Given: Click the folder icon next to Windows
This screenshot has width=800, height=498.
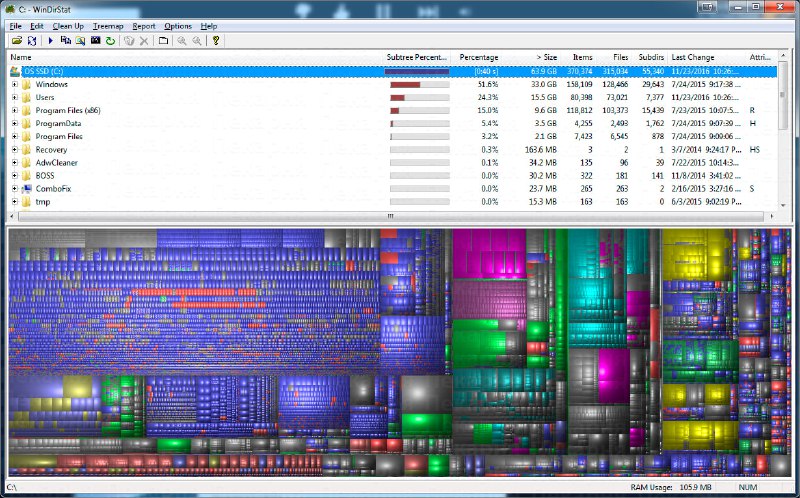Looking at the screenshot, I should (x=26, y=84).
